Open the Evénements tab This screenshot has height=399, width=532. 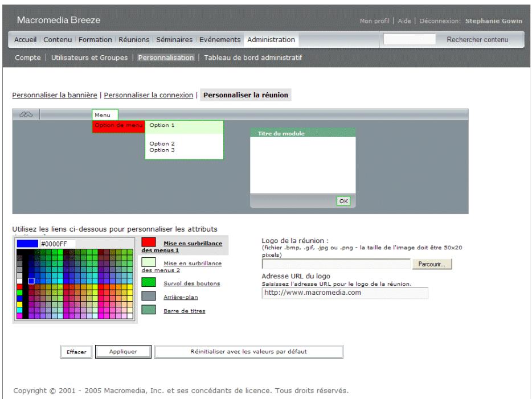tap(220, 40)
